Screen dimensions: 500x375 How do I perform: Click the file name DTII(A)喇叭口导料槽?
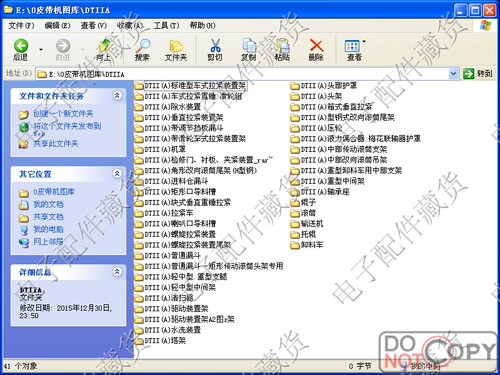coord(180,224)
